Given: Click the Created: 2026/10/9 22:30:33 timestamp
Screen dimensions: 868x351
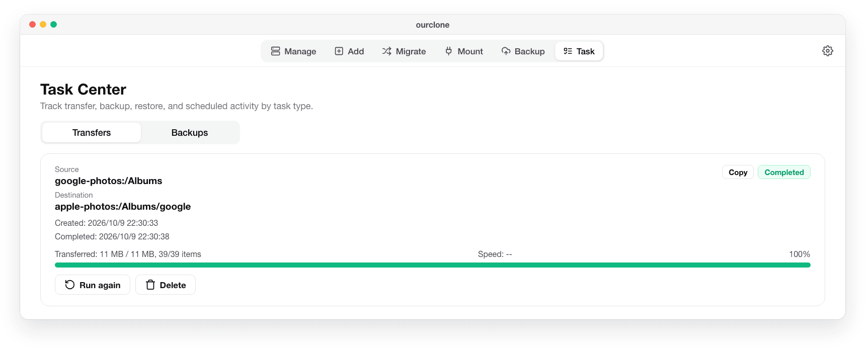Looking at the screenshot, I should point(106,223).
